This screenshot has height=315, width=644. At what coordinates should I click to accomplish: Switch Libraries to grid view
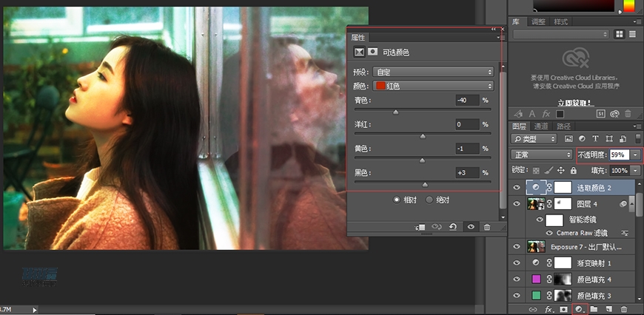click(620, 35)
